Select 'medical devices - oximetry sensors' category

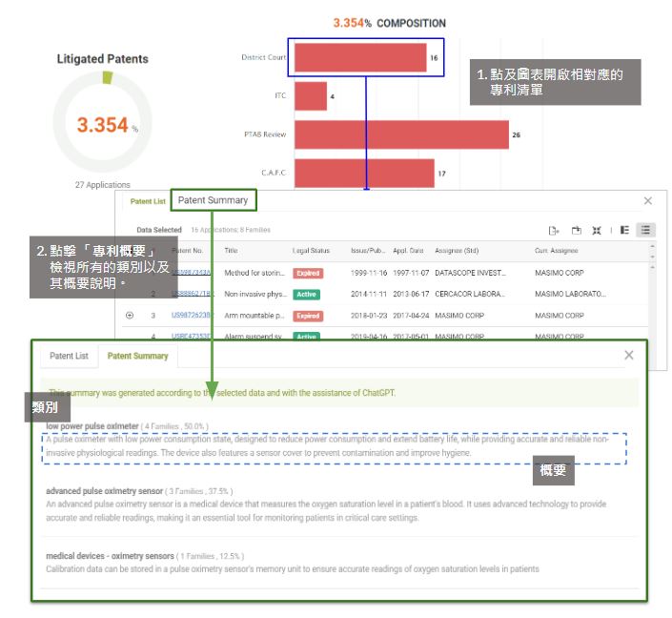coord(110,556)
